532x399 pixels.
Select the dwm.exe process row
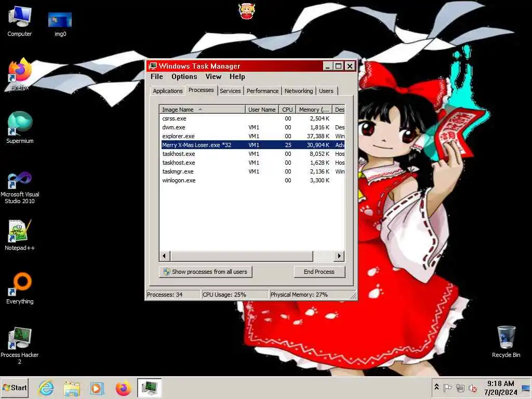click(x=252, y=127)
